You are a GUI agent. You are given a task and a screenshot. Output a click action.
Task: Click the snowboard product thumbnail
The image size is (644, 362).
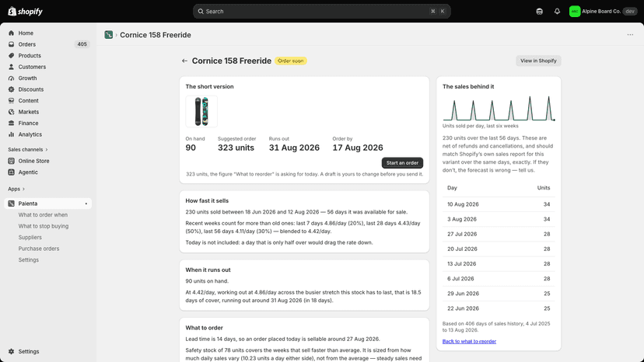click(x=201, y=111)
